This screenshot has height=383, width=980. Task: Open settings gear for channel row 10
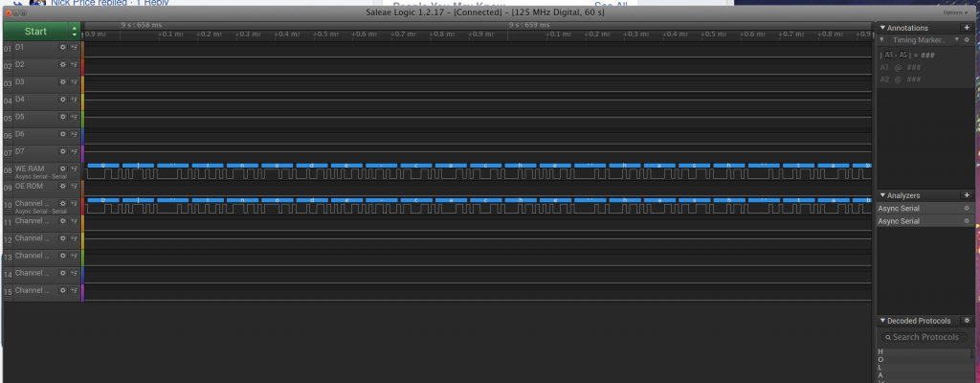(x=62, y=204)
